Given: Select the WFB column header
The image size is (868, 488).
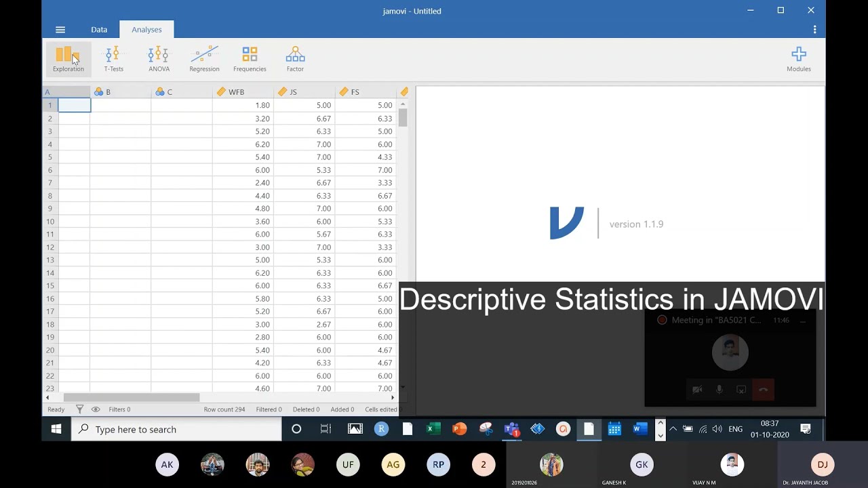Looking at the screenshot, I should pos(243,92).
